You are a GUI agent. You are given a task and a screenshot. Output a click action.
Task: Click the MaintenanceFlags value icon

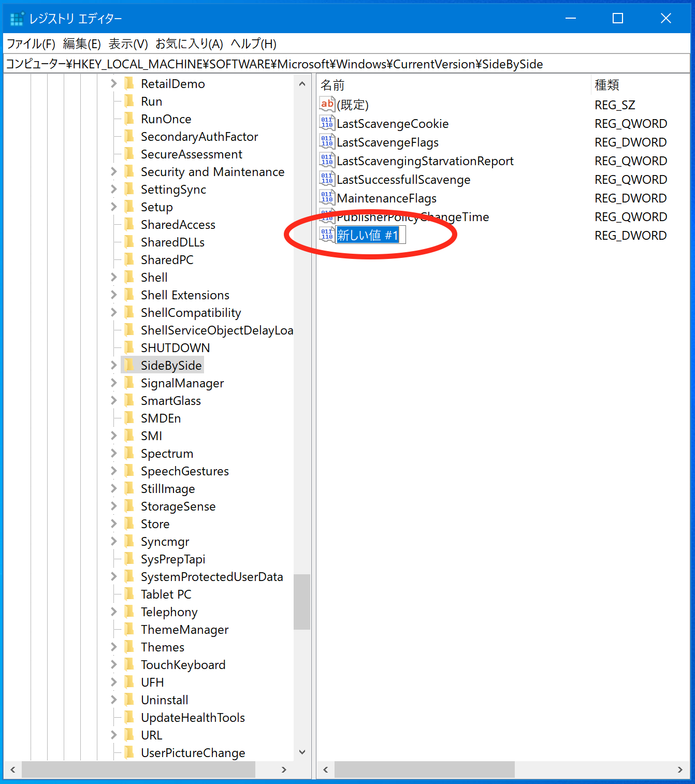pyautogui.click(x=327, y=198)
